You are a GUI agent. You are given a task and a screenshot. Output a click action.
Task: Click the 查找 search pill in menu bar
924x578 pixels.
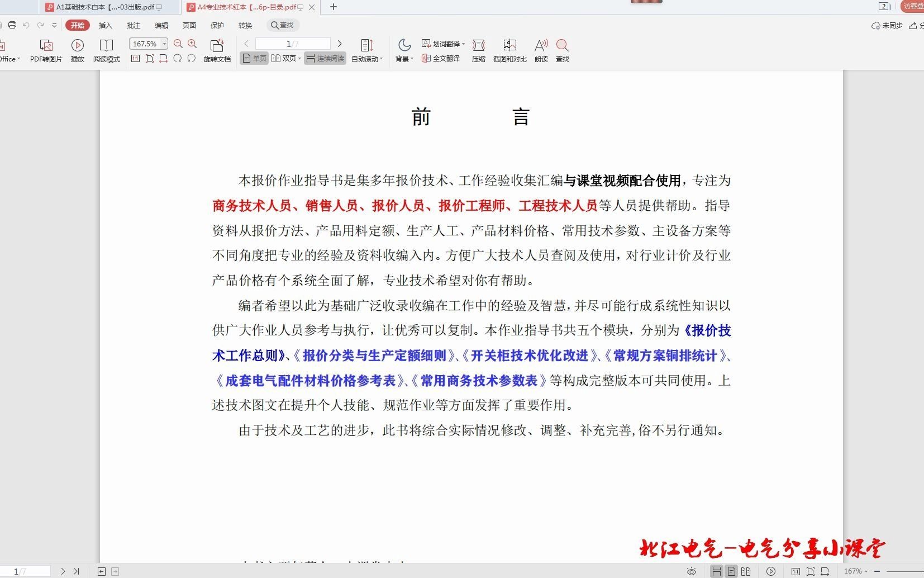point(283,25)
